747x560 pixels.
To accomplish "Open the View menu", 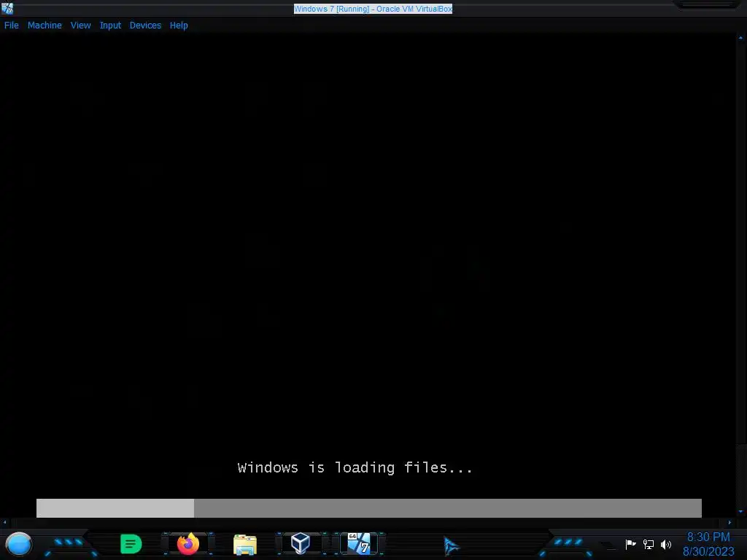I will point(80,26).
